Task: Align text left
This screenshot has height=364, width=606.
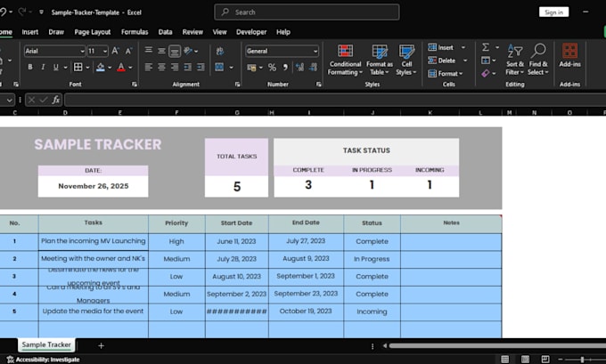Action: (x=149, y=67)
